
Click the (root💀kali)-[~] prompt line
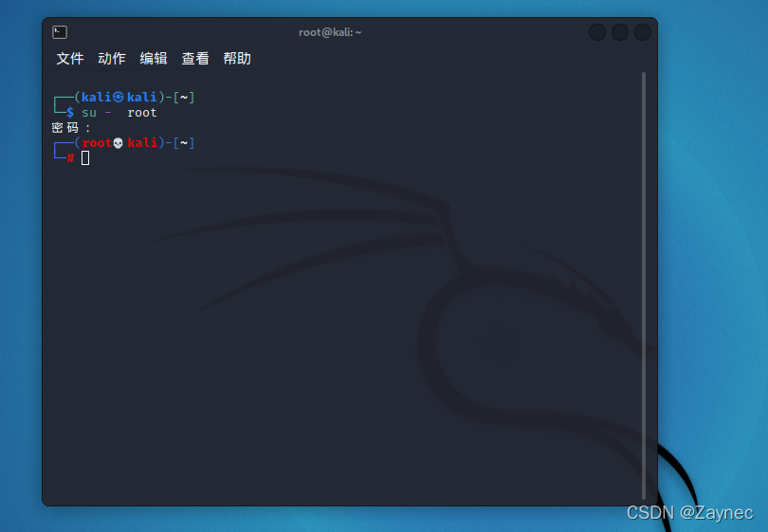pos(135,142)
